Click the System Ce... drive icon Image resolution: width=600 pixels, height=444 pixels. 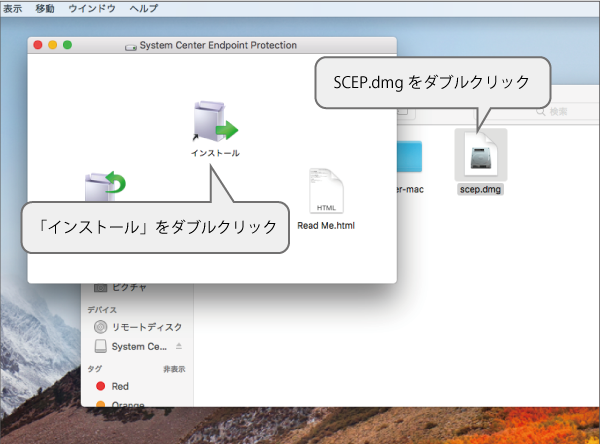101,346
